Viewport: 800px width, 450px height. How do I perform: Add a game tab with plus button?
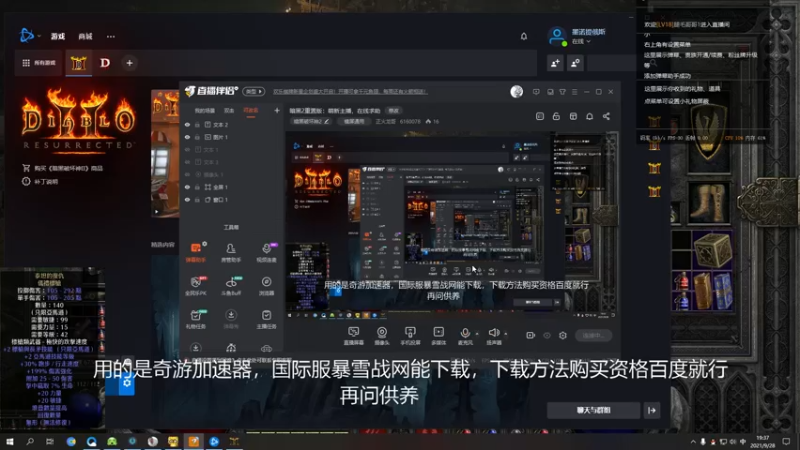[129, 63]
